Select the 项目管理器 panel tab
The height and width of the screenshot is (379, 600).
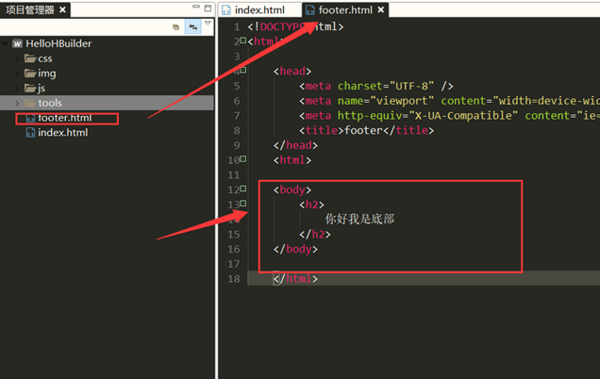coord(35,10)
